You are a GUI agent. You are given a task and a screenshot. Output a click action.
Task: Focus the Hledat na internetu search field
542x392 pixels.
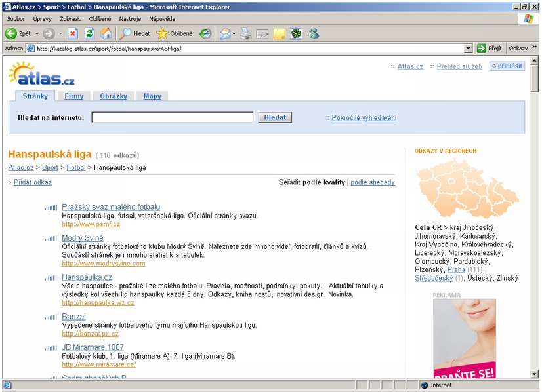click(x=173, y=117)
